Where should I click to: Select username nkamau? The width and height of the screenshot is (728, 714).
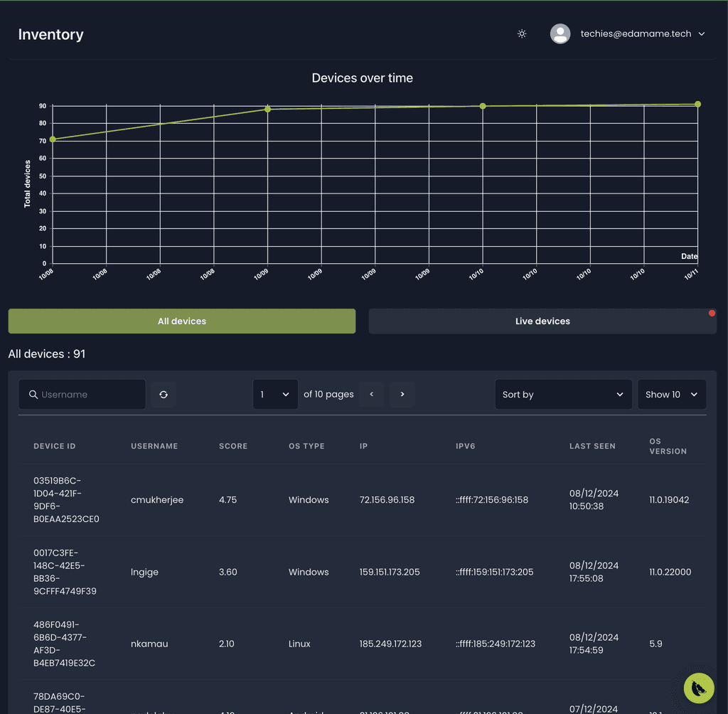149,644
